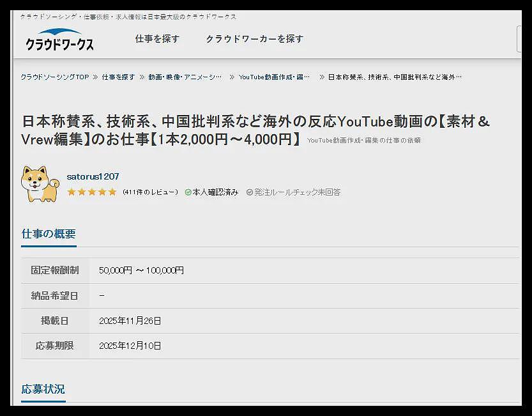The width and height of the screenshot is (532, 416).
Task: Click the 掲載日 label cell
Action: 55,321
